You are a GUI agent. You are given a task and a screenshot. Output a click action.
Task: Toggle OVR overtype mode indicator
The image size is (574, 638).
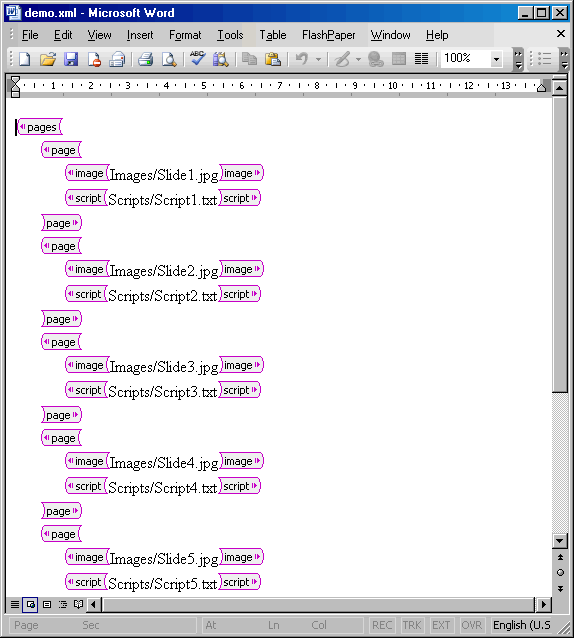(471, 625)
